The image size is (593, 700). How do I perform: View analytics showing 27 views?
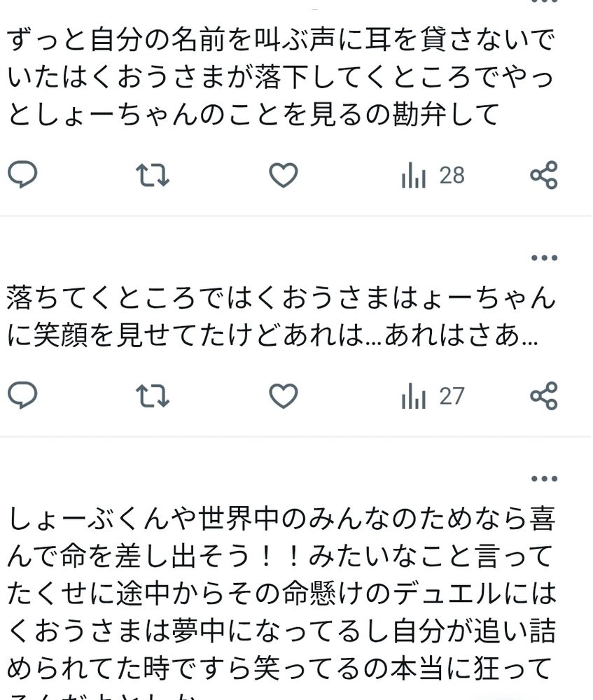[432, 396]
